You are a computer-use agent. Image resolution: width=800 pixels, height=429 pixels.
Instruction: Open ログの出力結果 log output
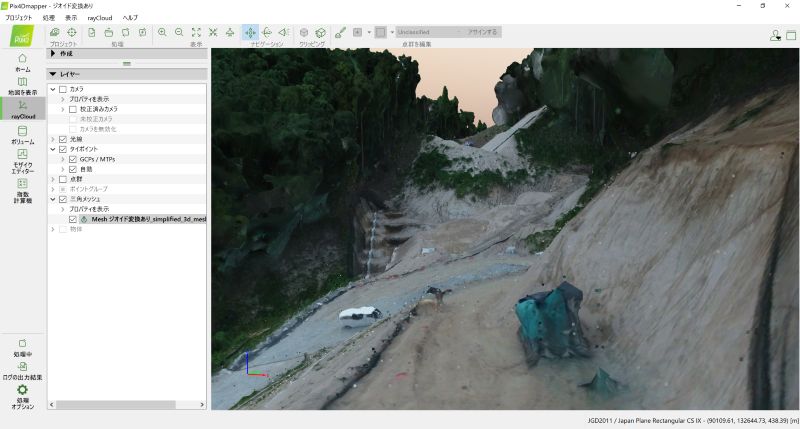pyautogui.click(x=22, y=370)
